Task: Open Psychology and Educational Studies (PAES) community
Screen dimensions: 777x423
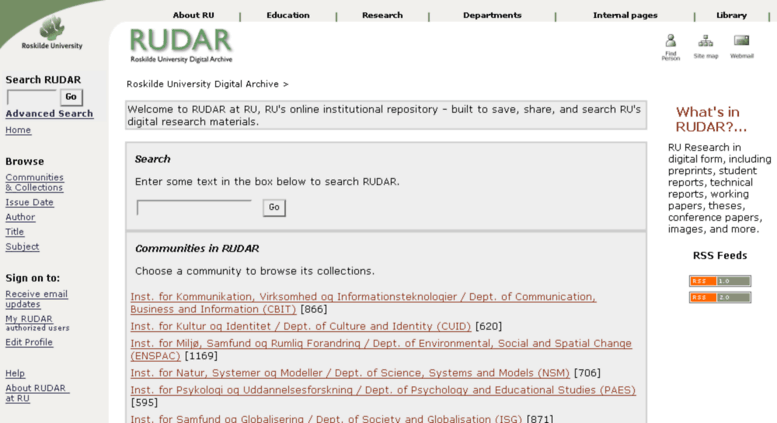Action: (383, 390)
